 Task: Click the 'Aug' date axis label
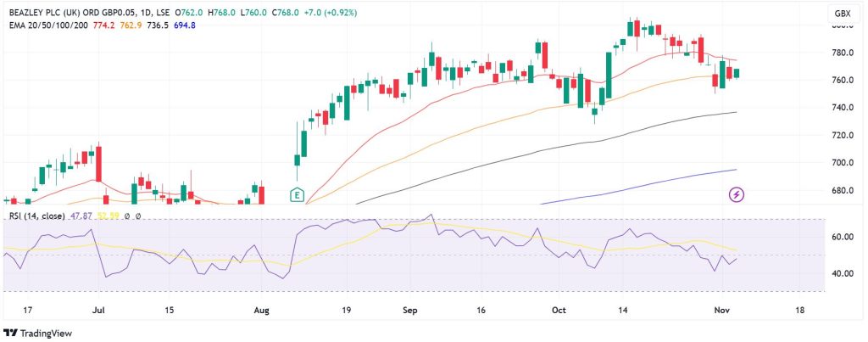coord(261,310)
